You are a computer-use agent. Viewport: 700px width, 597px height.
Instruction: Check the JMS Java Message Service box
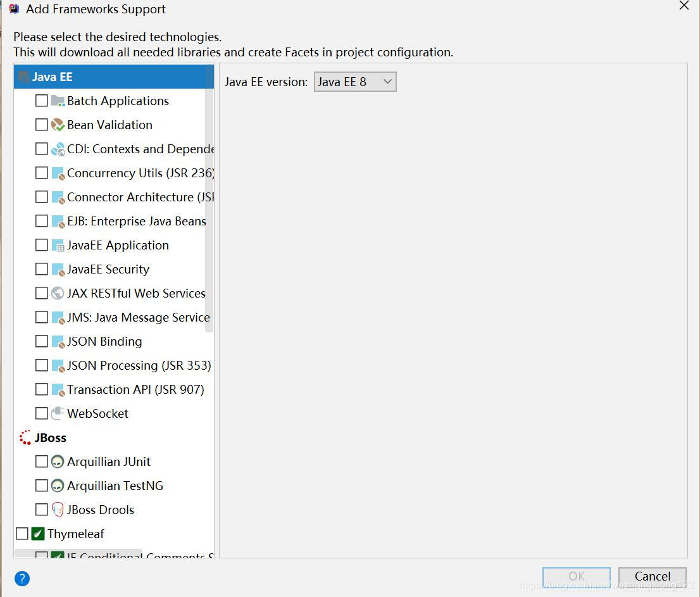[42, 317]
